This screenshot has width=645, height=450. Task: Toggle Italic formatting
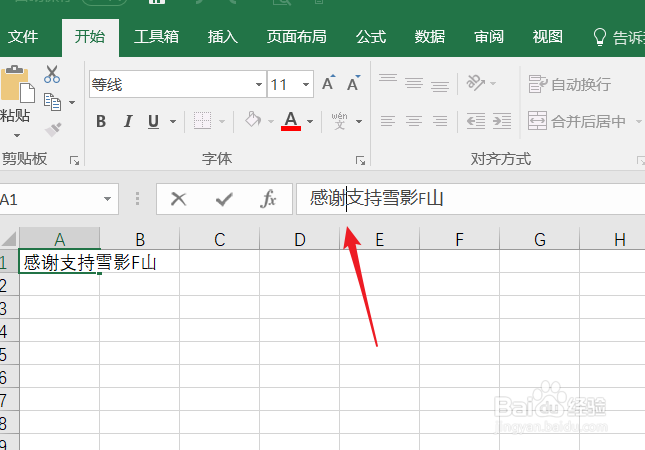click(x=128, y=121)
